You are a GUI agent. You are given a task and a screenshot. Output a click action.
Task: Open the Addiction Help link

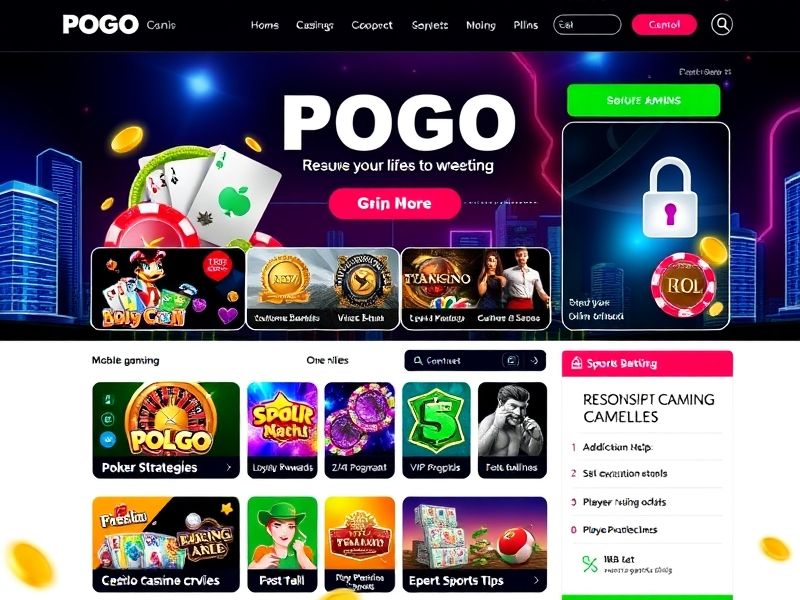[x=618, y=447]
